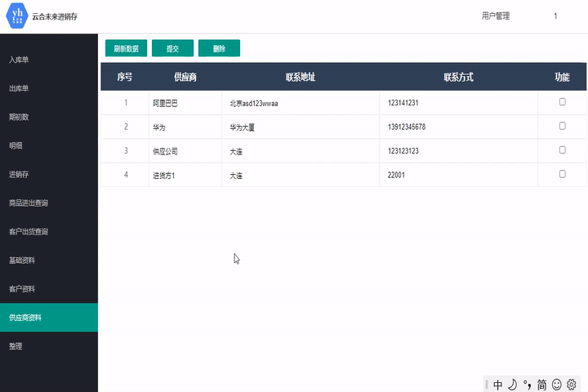
Task: Select the checkbox for 华为 supplier
Action: 562,126
